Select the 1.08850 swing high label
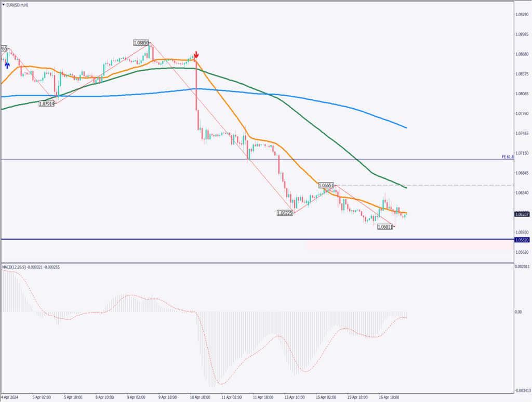The image size is (532, 402). [x=141, y=43]
